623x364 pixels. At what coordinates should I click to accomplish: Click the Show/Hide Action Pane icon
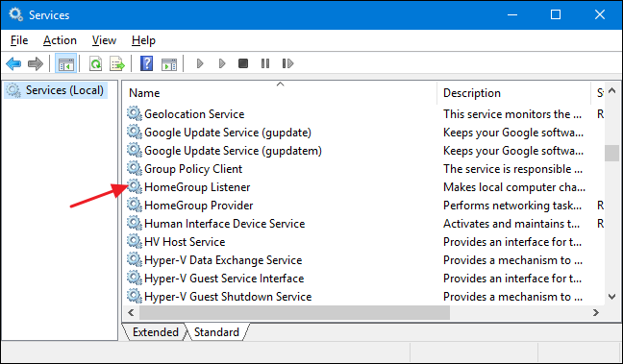(169, 63)
